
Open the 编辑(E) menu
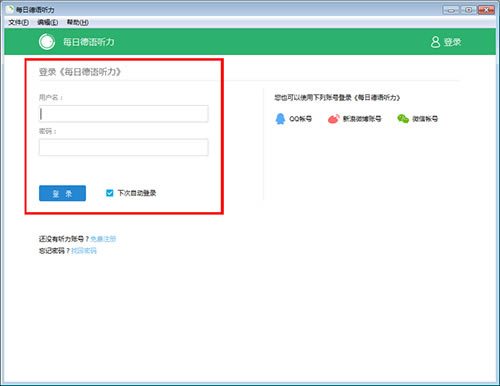[48, 22]
